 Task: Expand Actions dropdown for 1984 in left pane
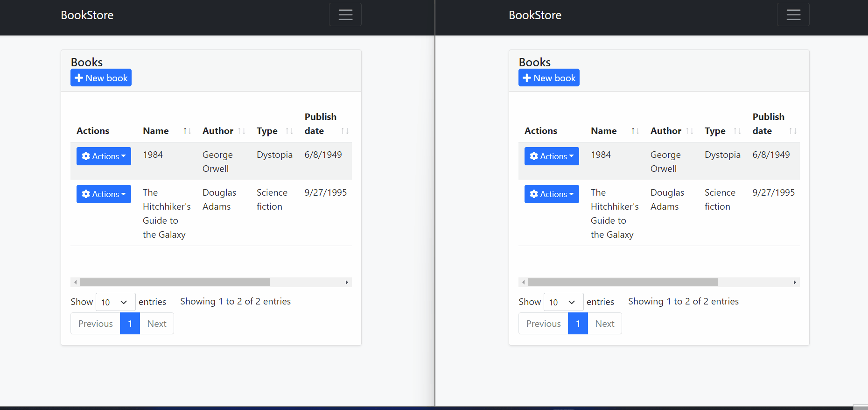104,156
